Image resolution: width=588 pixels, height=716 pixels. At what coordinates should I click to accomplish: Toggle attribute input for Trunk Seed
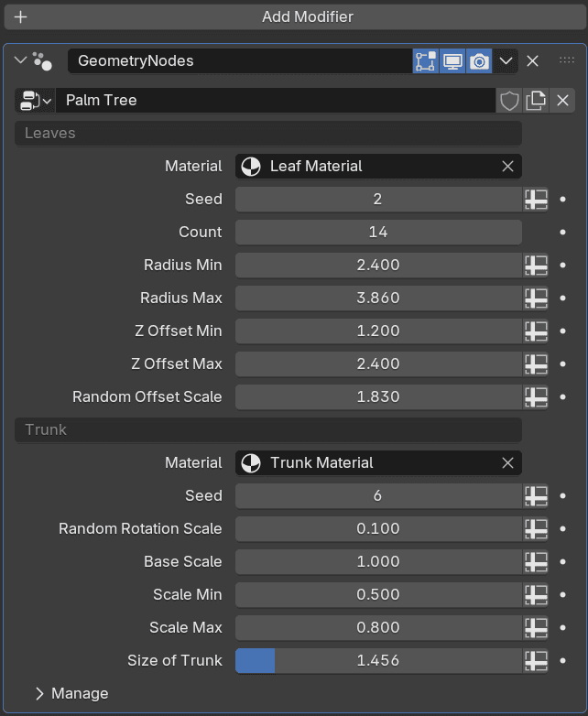tap(536, 496)
